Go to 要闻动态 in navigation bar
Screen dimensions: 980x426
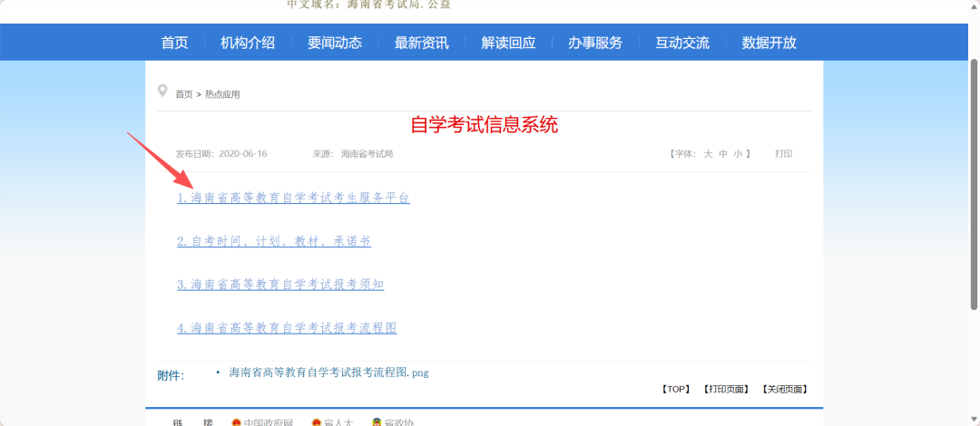[334, 44]
